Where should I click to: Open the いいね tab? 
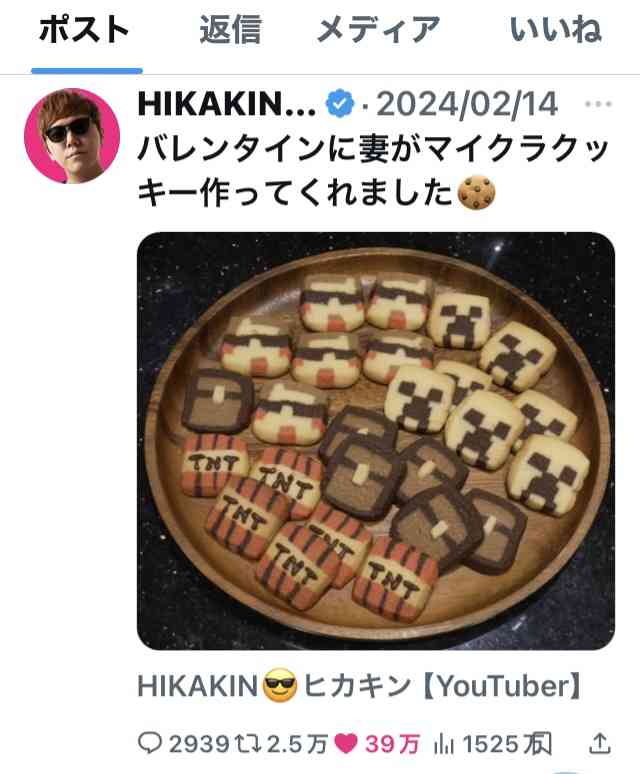556,30
